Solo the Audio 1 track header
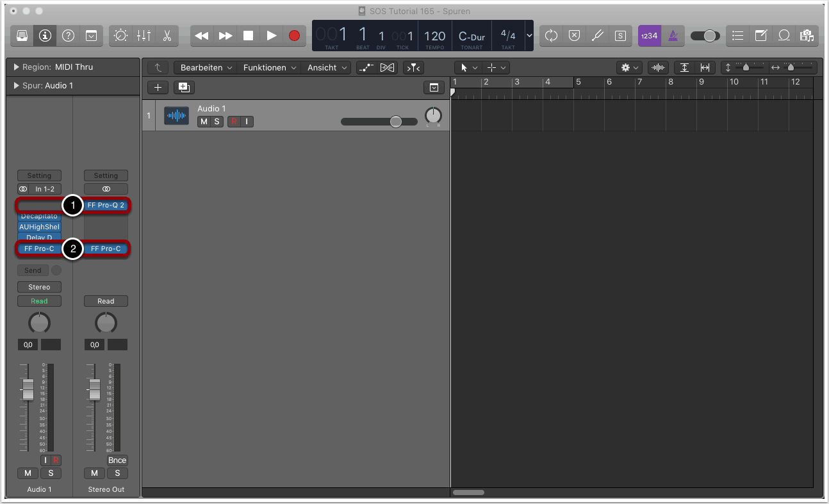829x504 pixels. tap(217, 122)
